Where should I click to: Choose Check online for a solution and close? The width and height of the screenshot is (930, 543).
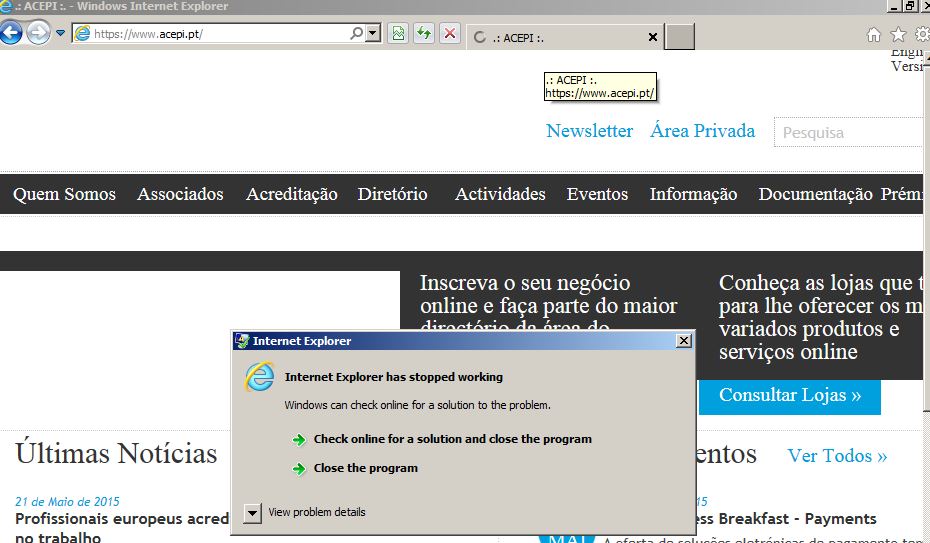(x=453, y=439)
